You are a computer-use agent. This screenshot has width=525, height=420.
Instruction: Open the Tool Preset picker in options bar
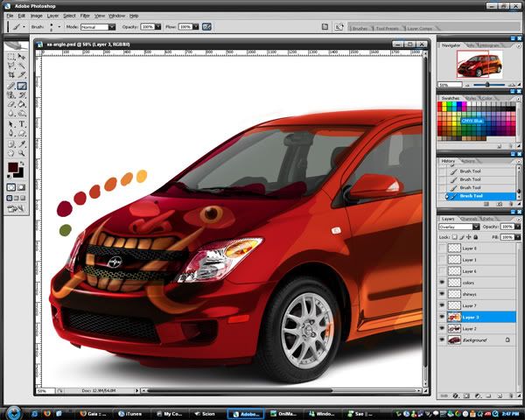pos(17,27)
